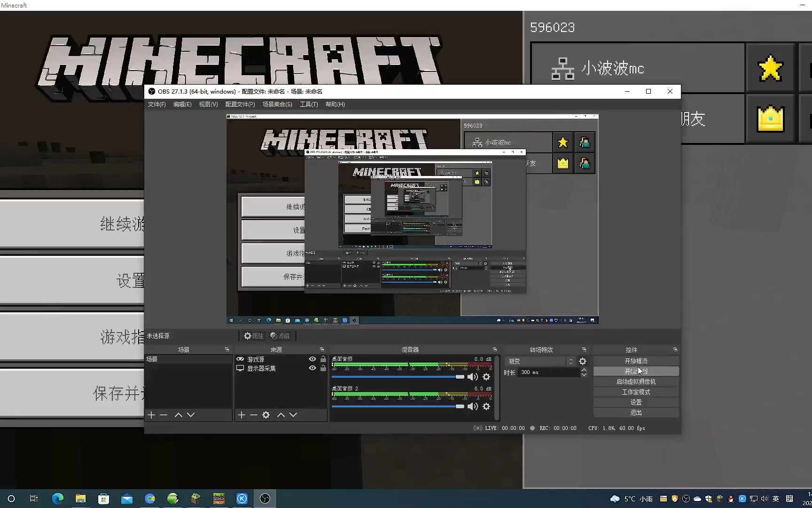The height and width of the screenshot is (508, 812).
Task: Move scene up with the arrow icon
Action: [179, 415]
